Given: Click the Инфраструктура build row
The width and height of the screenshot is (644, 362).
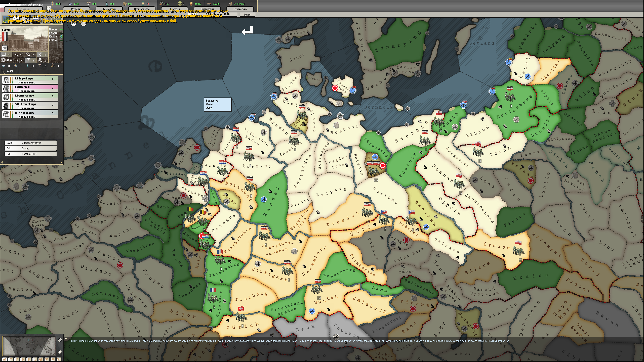Looking at the screenshot, I should [x=31, y=143].
